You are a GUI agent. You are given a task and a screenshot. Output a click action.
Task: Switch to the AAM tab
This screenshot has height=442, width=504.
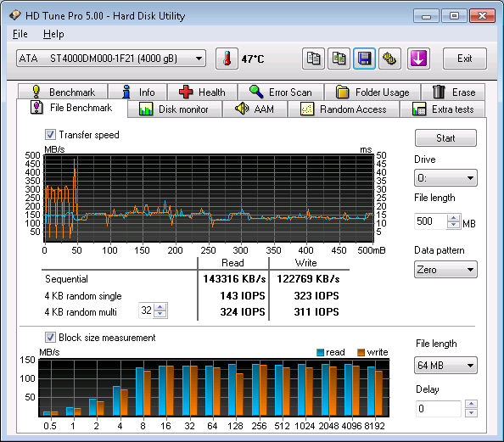(x=255, y=109)
